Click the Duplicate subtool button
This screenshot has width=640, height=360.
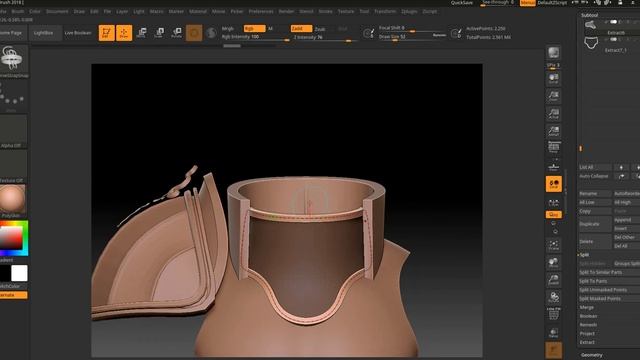pyautogui.click(x=595, y=224)
